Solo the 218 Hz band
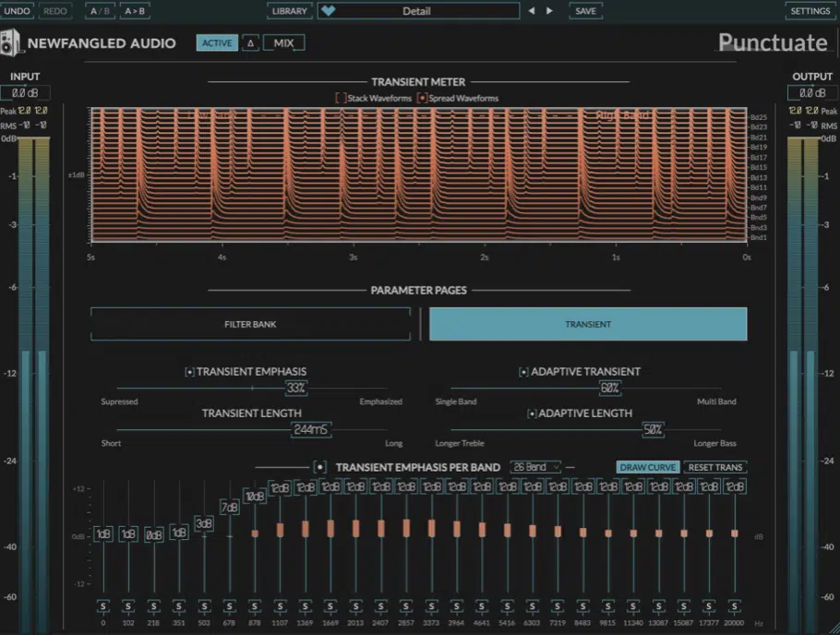The height and width of the screenshot is (635, 840). pos(153,606)
